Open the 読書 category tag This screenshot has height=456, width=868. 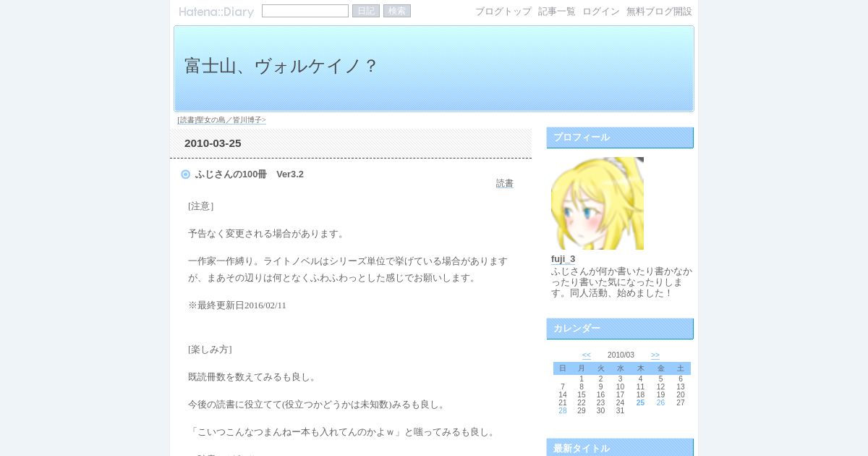pos(505,184)
